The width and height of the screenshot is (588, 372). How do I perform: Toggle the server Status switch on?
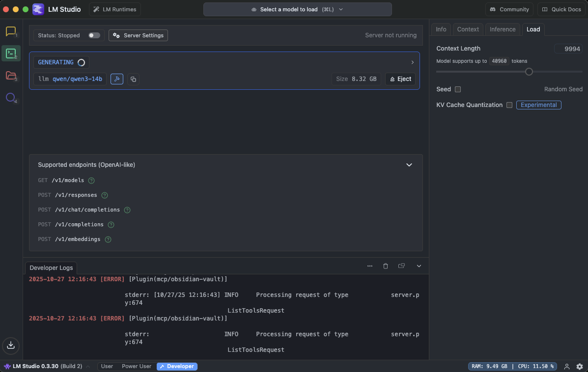pyautogui.click(x=94, y=35)
